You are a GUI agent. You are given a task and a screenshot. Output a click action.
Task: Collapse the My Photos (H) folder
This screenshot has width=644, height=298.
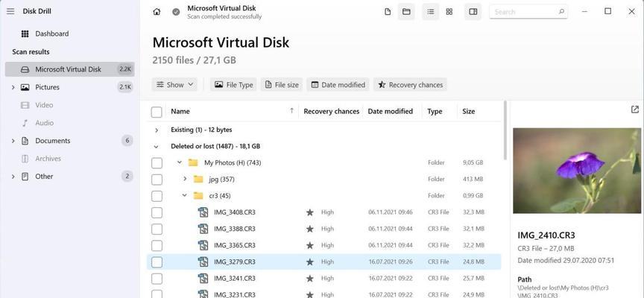coord(180,162)
